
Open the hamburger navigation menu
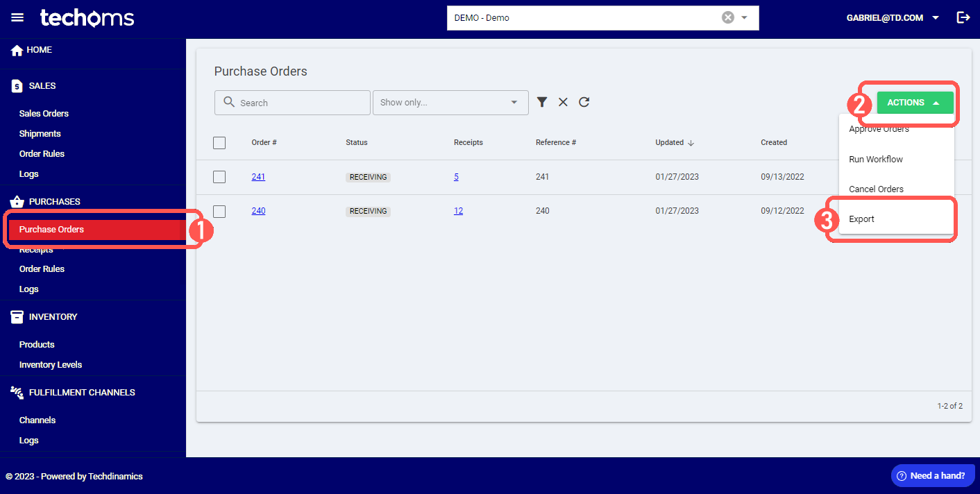[17, 17]
